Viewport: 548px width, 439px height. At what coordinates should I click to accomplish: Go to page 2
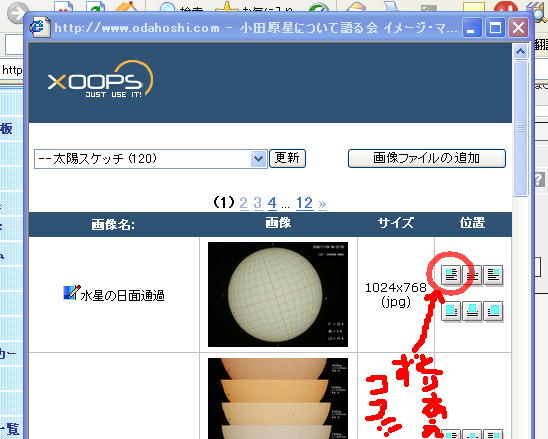(x=244, y=203)
